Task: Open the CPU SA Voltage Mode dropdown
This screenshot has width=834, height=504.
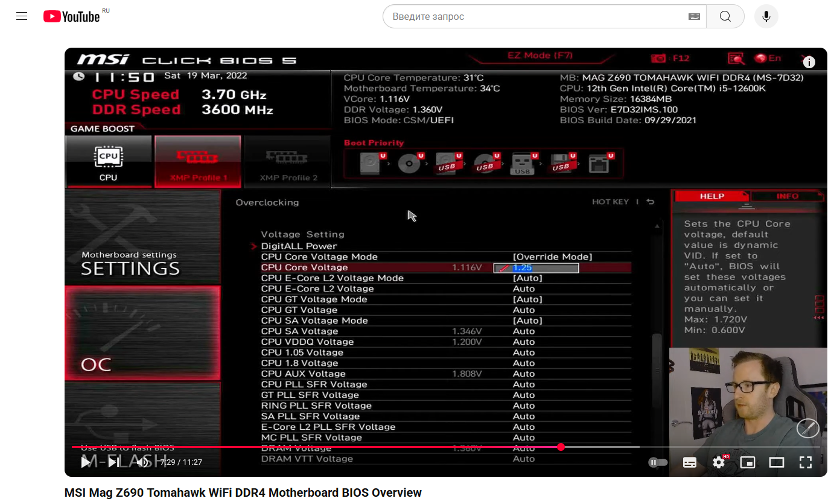Action: tap(527, 321)
